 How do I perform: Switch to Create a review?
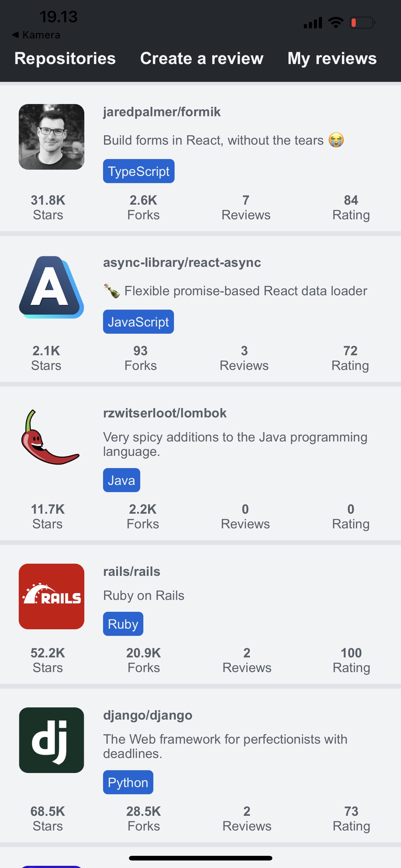[201, 59]
